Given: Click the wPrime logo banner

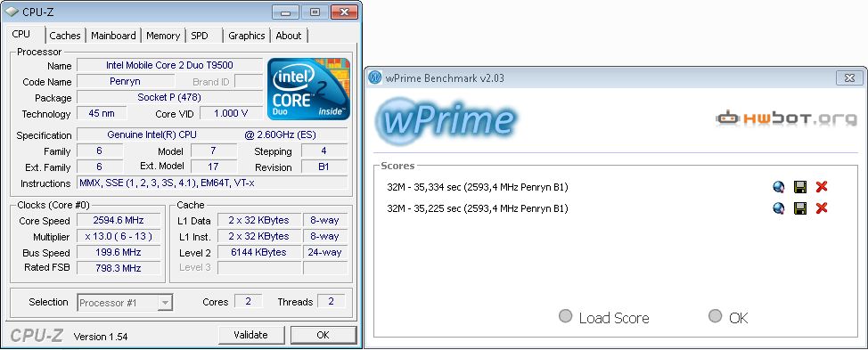Looking at the screenshot, I should coord(446,120).
